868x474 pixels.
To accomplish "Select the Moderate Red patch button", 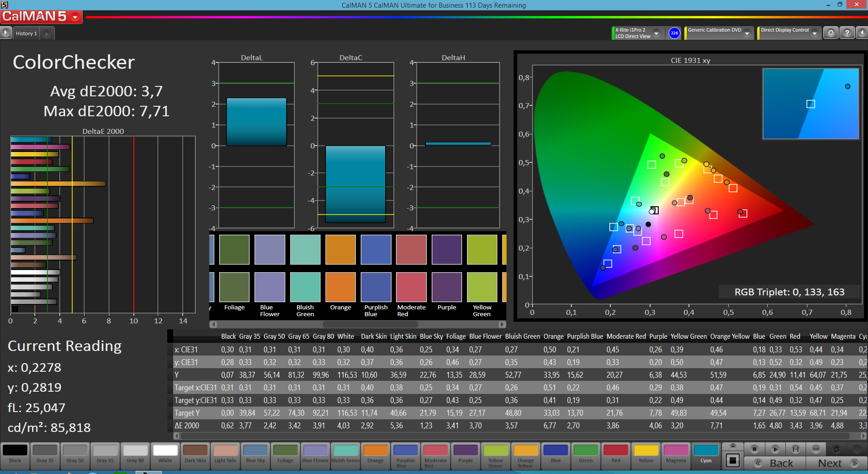I will coord(435,456).
